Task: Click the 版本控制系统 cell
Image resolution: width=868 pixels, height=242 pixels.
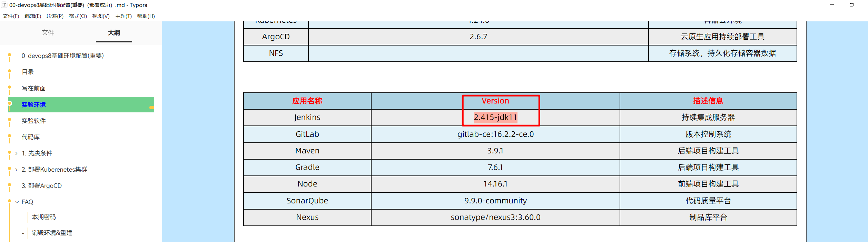Action: pos(708,134)
